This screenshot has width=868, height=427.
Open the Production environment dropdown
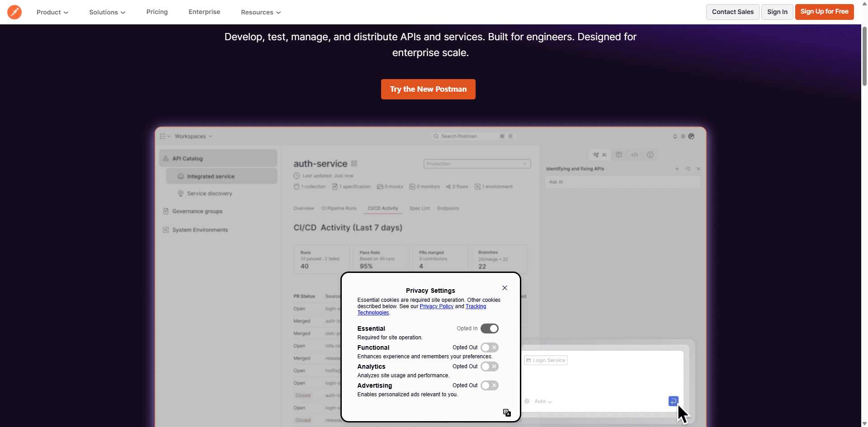(x=477, y=164)
